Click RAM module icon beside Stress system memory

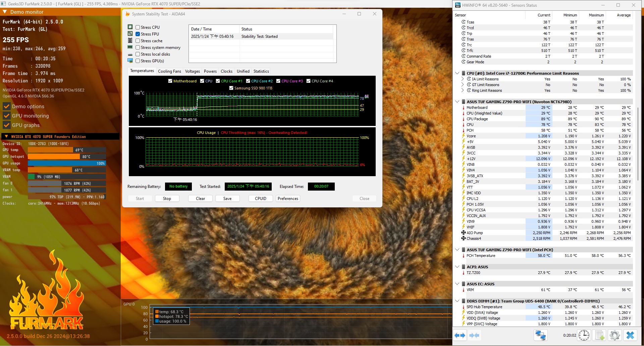(x=130, y=47)
